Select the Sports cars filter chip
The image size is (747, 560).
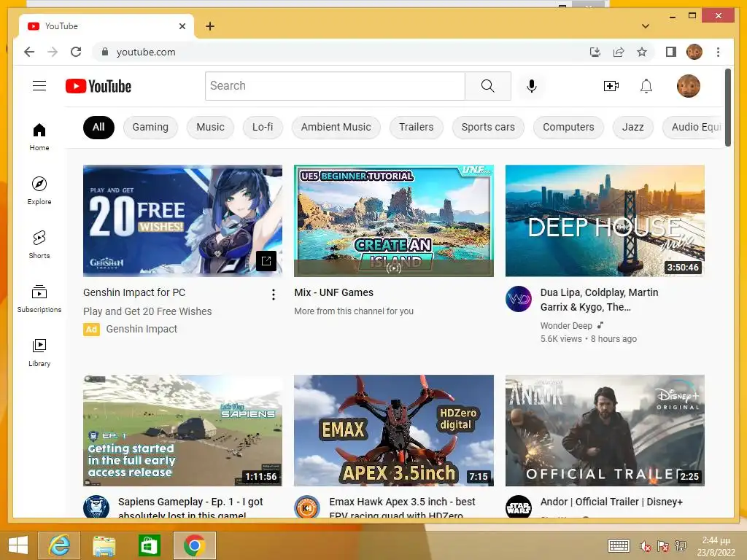(x=488, y=127)
